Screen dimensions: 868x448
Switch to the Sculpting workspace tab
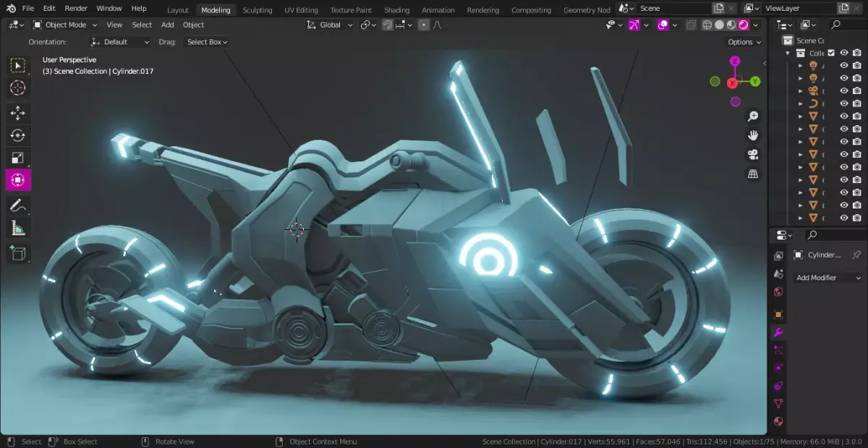coord(258,10)
